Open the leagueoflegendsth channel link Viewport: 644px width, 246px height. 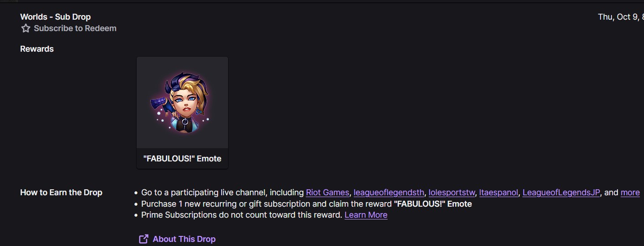(x=389, y=193)
